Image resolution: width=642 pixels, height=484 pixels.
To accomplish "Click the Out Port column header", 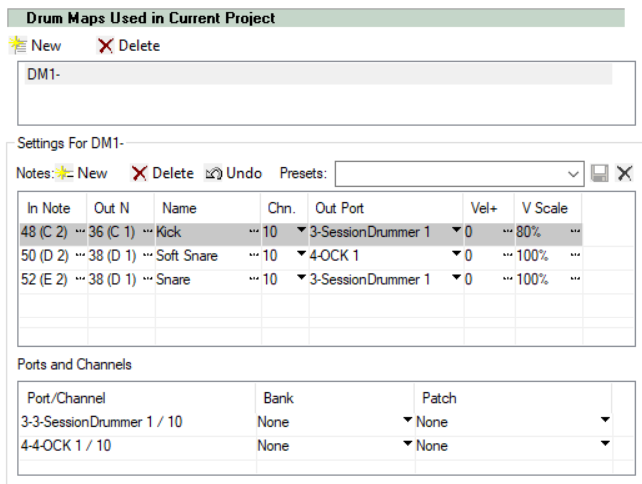I will [x=339, y=208].
